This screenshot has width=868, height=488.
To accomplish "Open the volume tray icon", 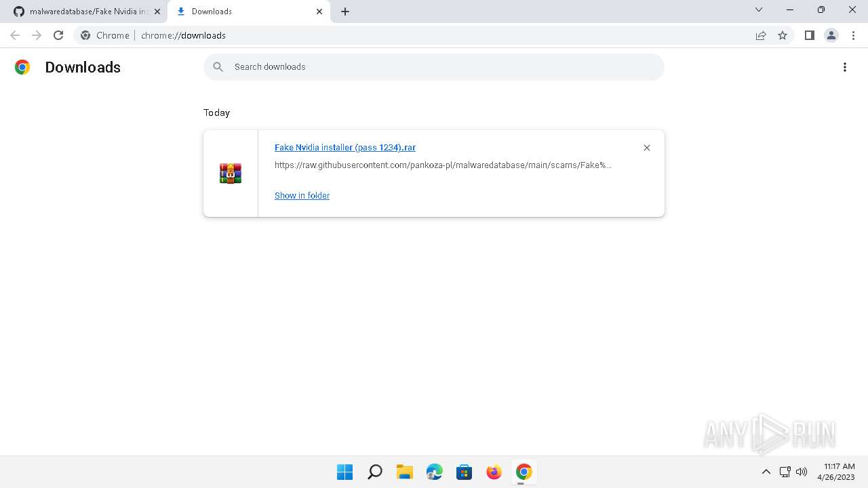I will (802, 472).
